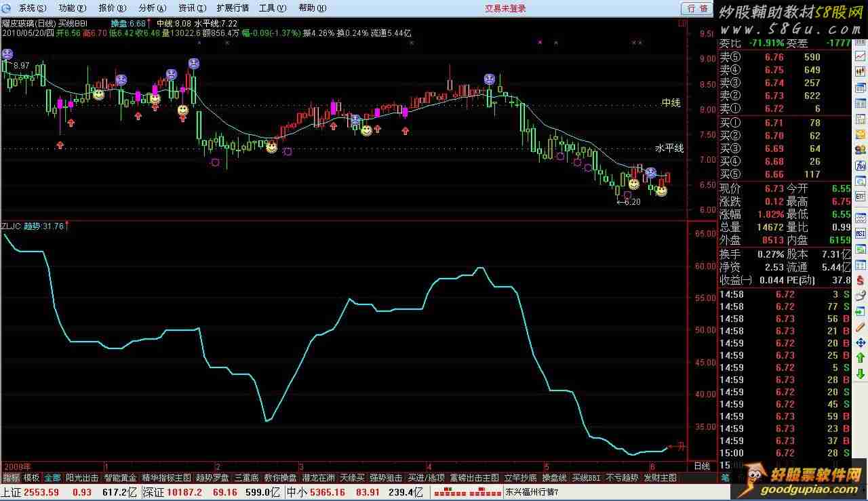Click the 日线 period label
868x501 pixels.
coord(702,466)
